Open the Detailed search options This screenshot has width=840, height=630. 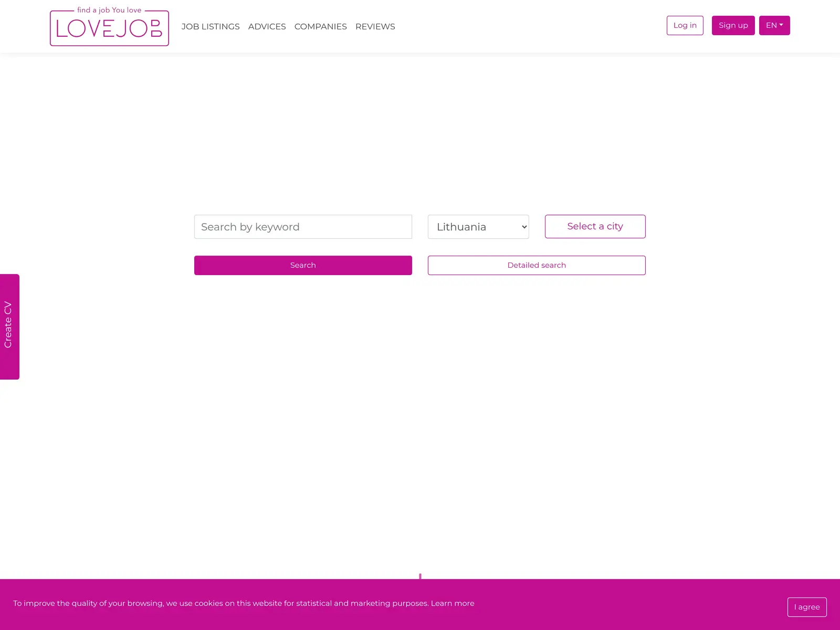point(537,265)
